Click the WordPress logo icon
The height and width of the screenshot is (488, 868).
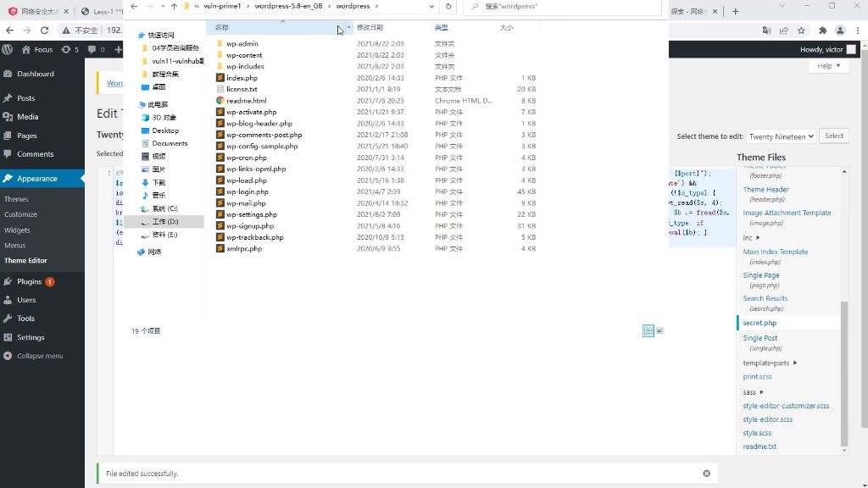[x=7, y=49]
